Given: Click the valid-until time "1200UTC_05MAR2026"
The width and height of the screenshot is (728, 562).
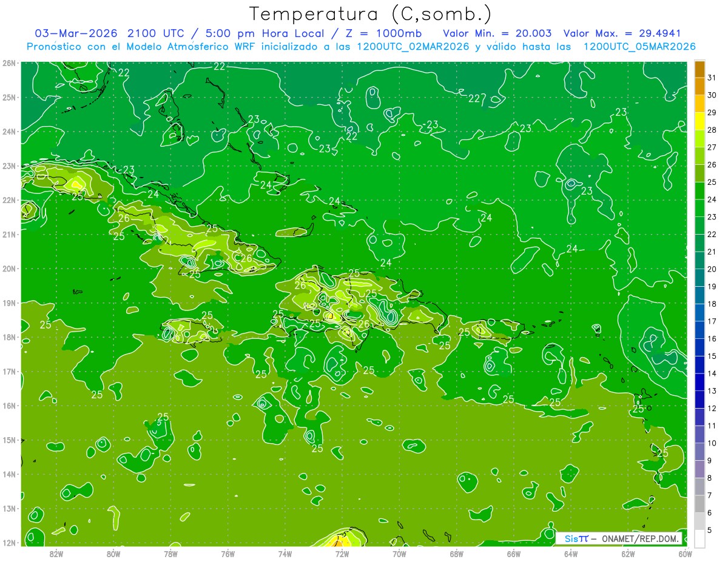Looking at the screenshot, I should point(639,46).
